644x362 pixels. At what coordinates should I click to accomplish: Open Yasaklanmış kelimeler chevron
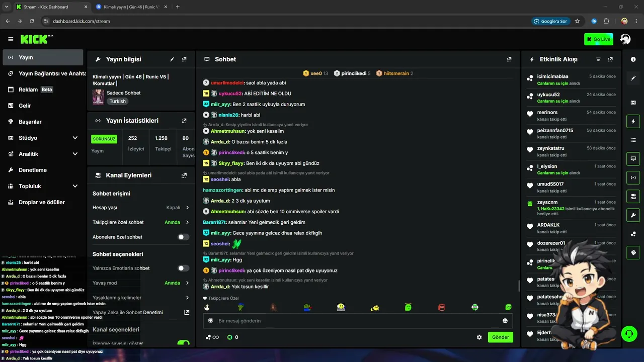[187, 298]
